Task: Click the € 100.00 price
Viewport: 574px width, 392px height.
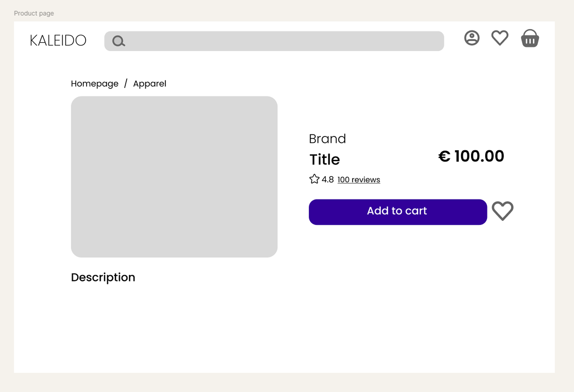Action: tap(471, 156)
